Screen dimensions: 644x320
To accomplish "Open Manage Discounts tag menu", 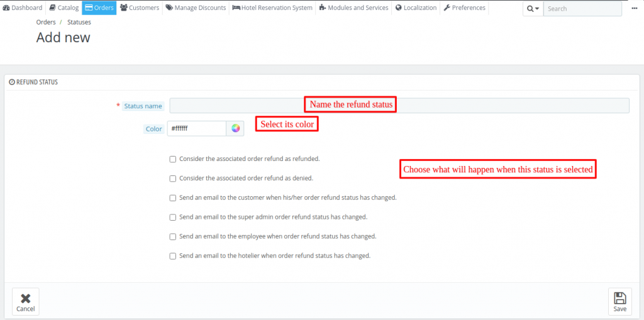I will coord(196,8).
